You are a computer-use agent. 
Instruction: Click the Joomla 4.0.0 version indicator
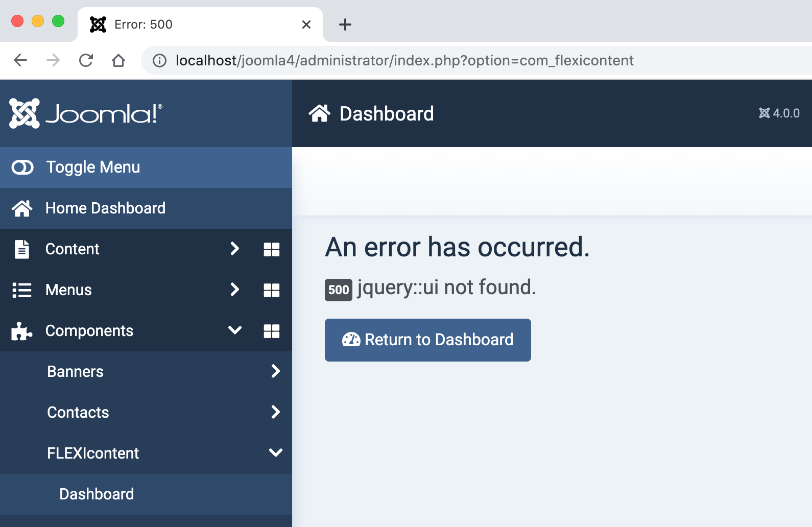[x=779, y=113]
